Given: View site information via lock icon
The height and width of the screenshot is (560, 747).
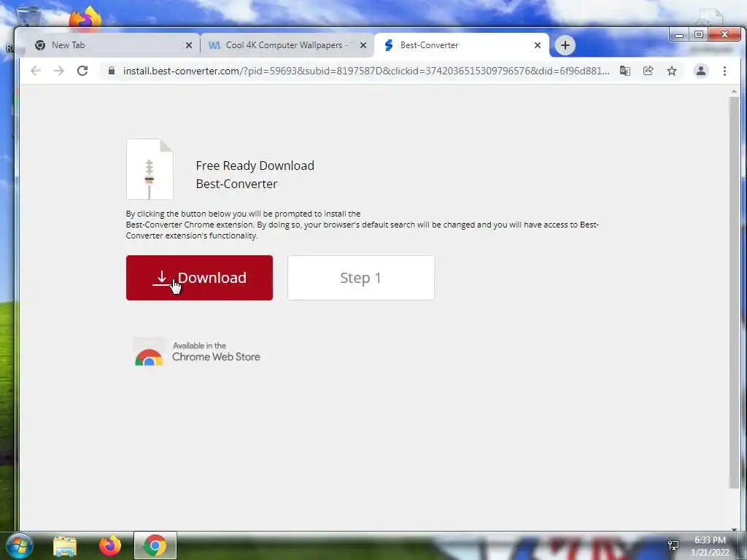Looking at the screenshot, I should (x=112, y=71).
